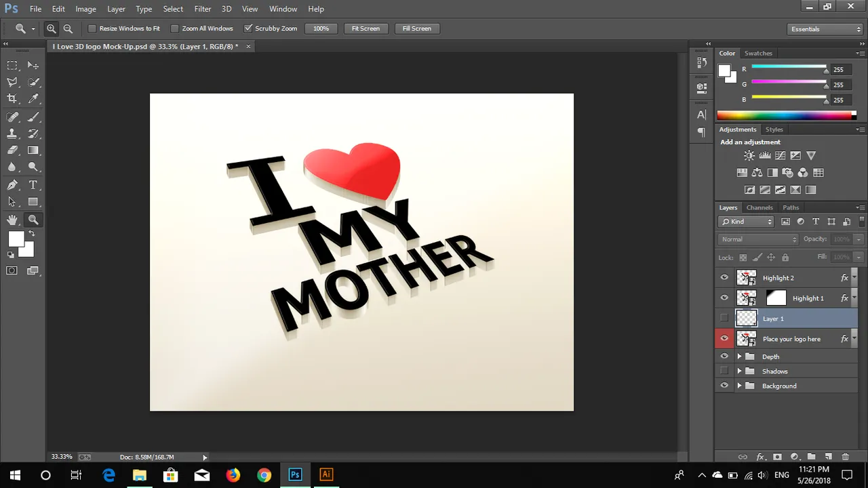The height and width of the screenshot is (488, 868).
Task: Select the Dodge tool
Action: pyautogui.click(x=33, y=167)
